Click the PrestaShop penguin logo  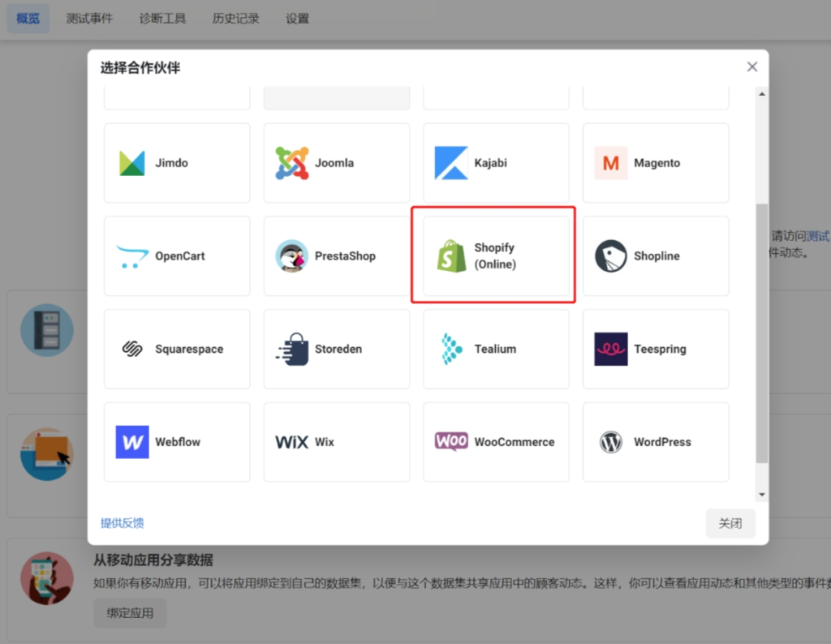pos(292,256)
